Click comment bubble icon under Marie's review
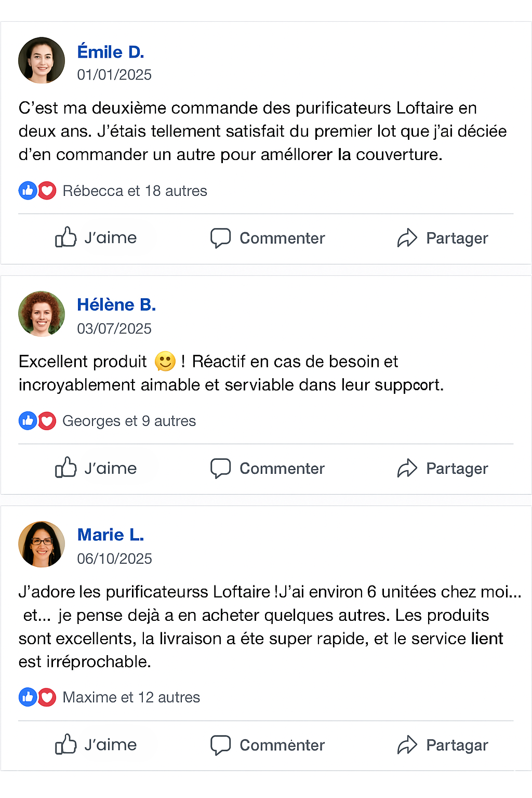This screenshot has width=532, height=798. click(220, 744)
